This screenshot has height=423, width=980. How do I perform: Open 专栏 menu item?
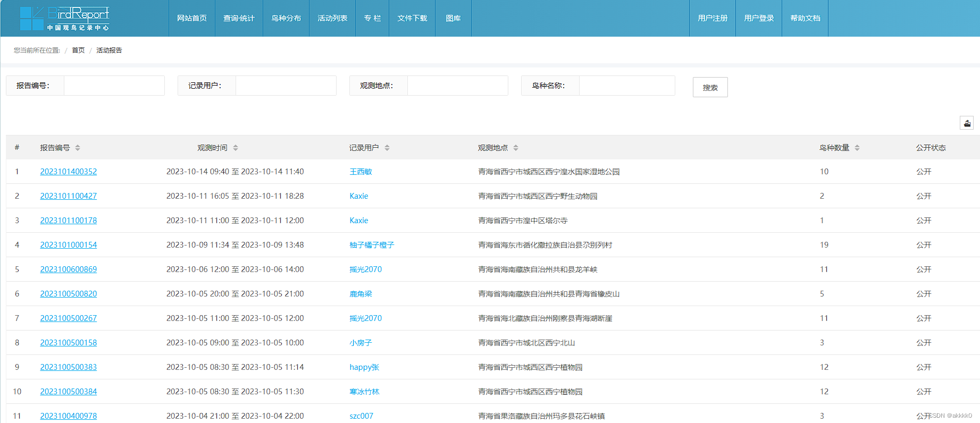pos(372,18)
